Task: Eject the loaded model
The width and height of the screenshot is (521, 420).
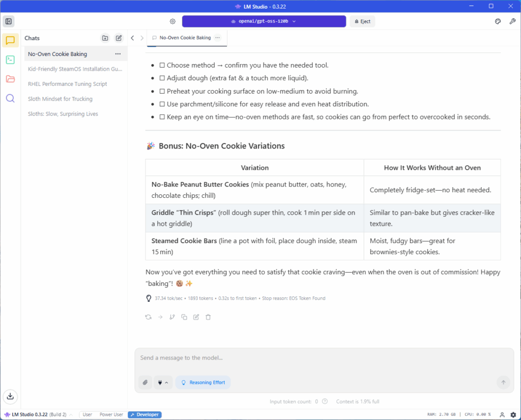Action: (x=362, y=21)
